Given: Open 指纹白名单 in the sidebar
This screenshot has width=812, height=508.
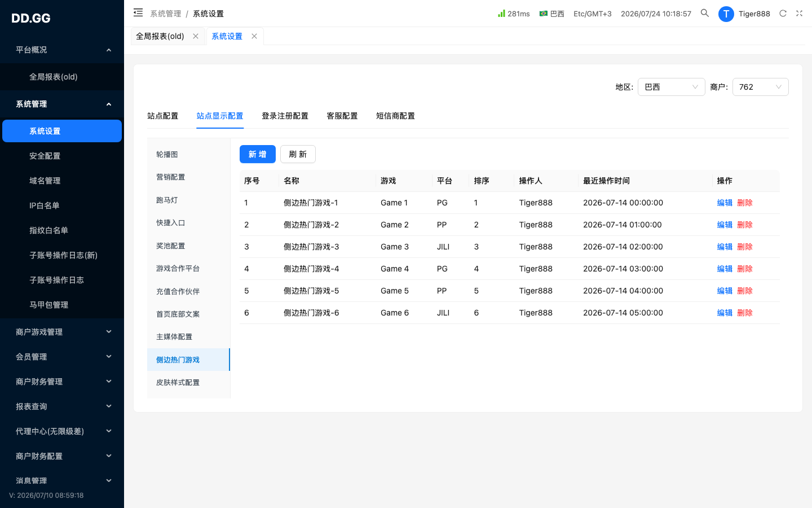Looking at the screenshot, I should pyautogui.click(x=62, y=230).
